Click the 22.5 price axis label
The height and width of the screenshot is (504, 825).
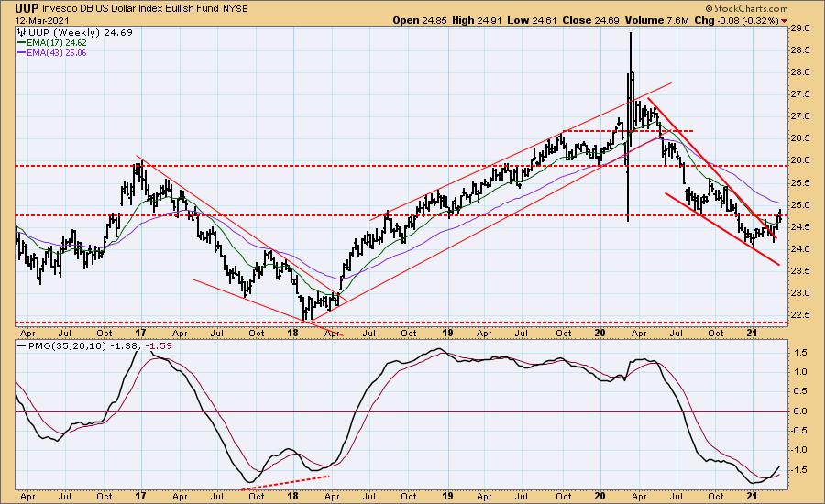coord(799,315)
